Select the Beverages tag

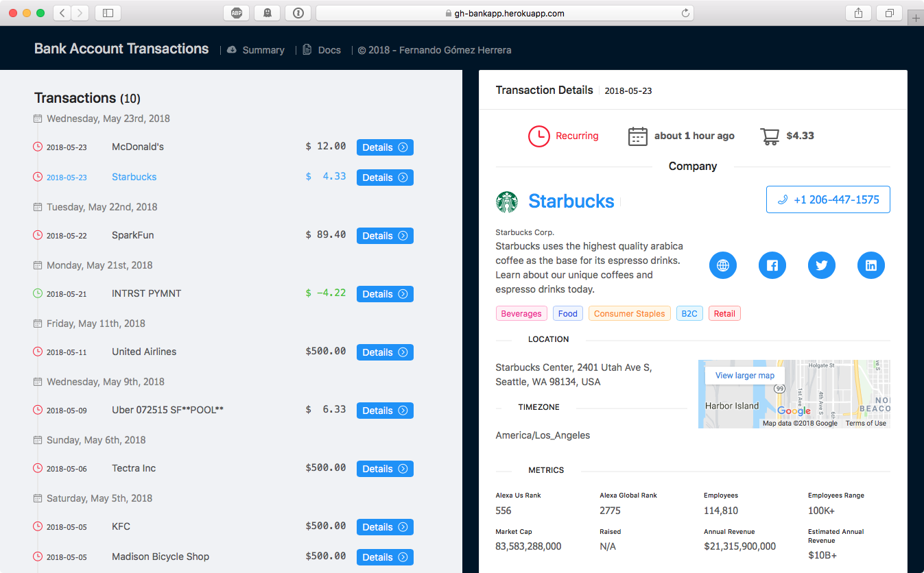521,314
